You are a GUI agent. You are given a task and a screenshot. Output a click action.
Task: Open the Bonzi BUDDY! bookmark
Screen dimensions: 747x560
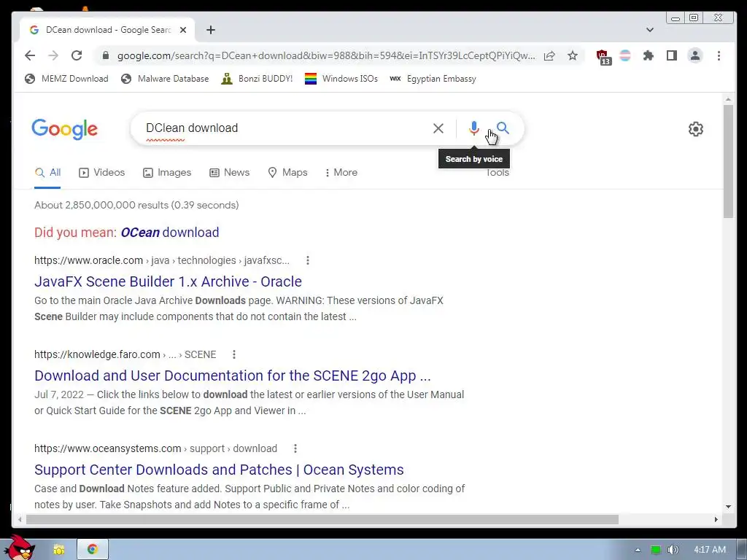257,79
